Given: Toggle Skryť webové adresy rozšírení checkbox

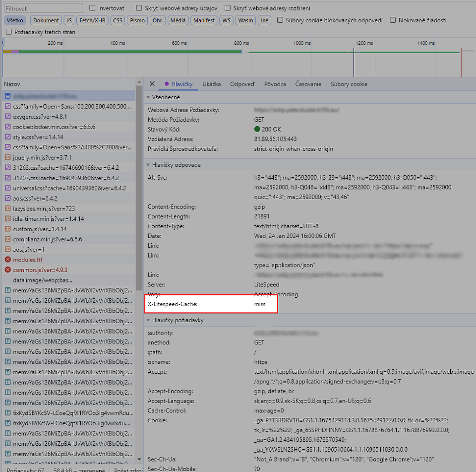Looking at the screenshot, I should [228, 8].
